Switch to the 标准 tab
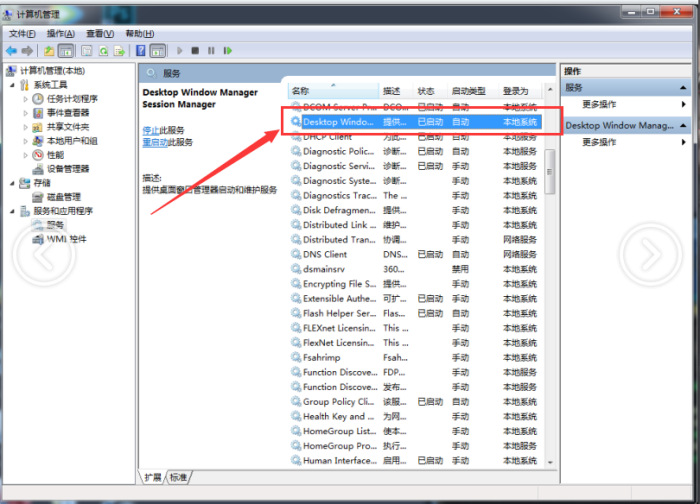700x504 pixels. click(x=178, y=478)
